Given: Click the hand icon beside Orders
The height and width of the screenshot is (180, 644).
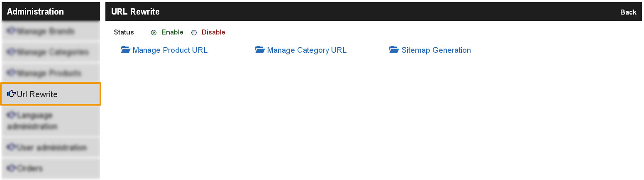Looking at the screenshot, I should (x=12, y=168).
